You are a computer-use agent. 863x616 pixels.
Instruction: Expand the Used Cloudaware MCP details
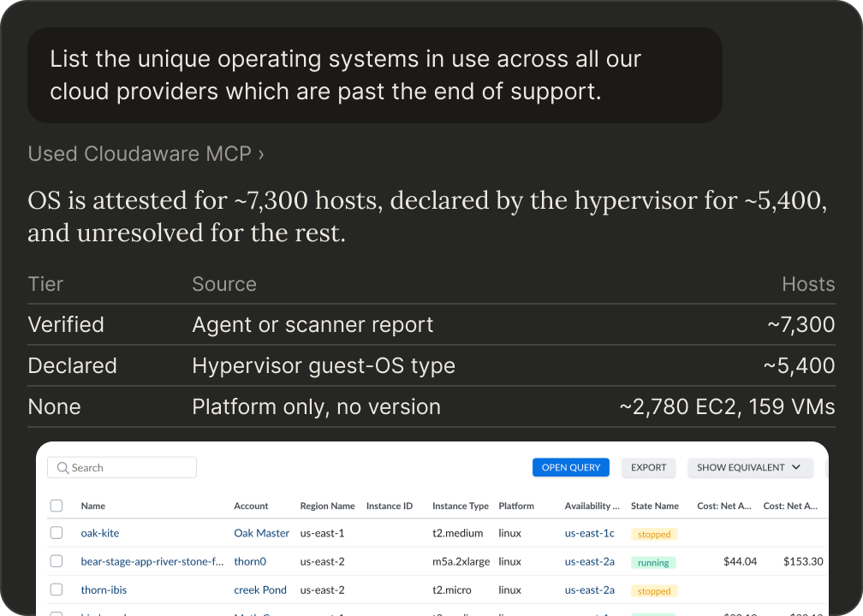(x=146, y=154)
